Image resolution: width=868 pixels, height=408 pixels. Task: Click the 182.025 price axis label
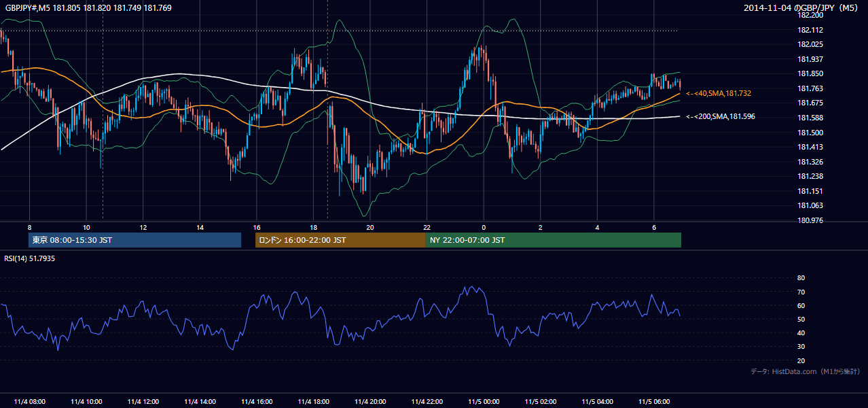(810, 44)
